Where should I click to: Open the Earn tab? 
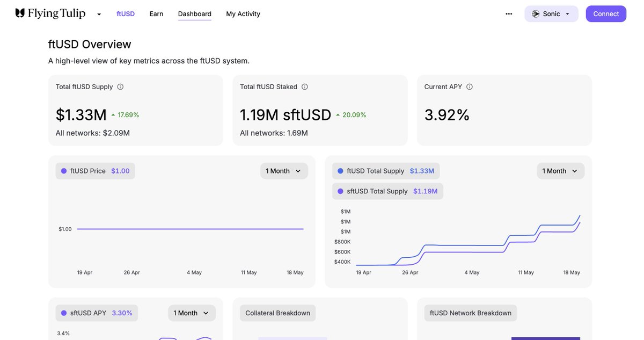(x=156, y=14)
